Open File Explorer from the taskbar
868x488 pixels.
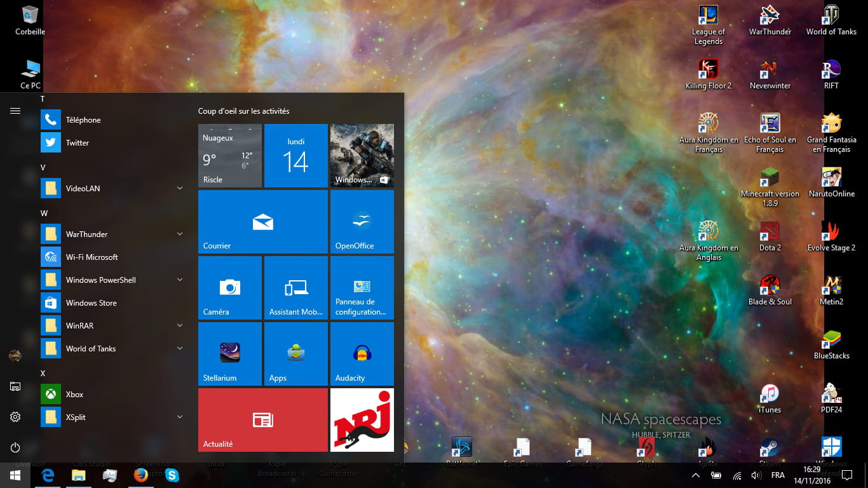(x=79, y=475)
